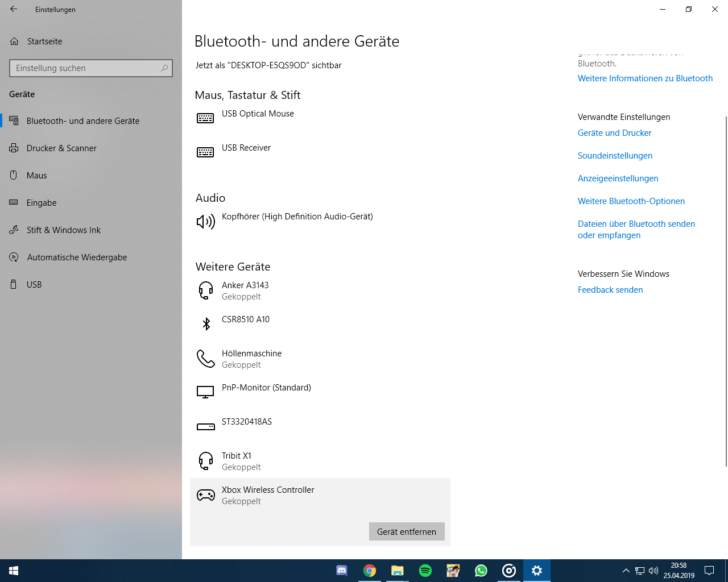Open File Explorer from the taskbar
The width and height of the screenshot is (728, 582).
coord(398,571)
